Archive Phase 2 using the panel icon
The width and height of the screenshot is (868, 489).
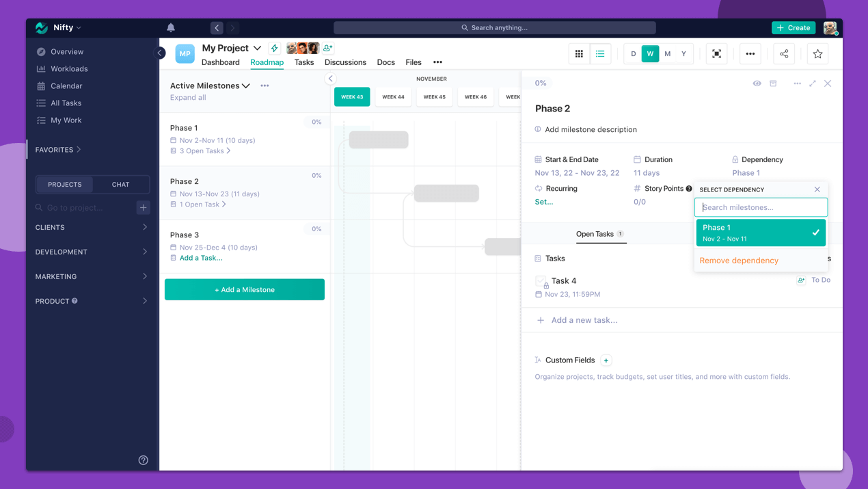tap(776, 83)
